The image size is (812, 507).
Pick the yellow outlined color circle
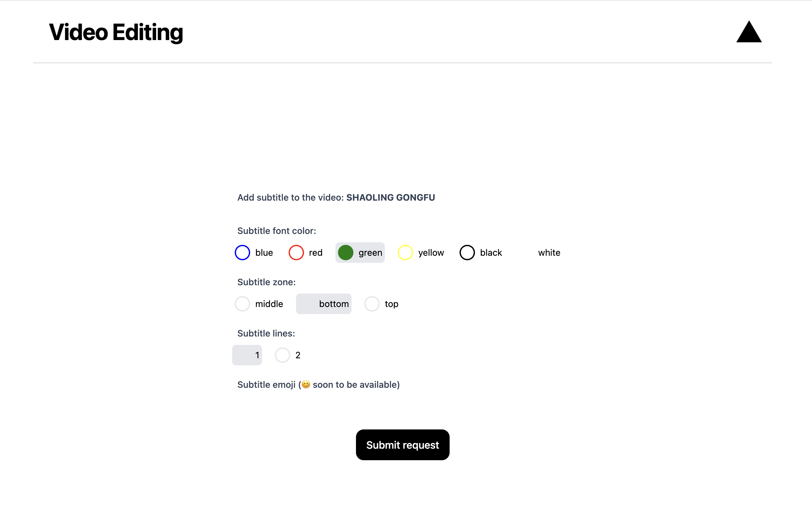pyautogui.click(x=405, y=253)
